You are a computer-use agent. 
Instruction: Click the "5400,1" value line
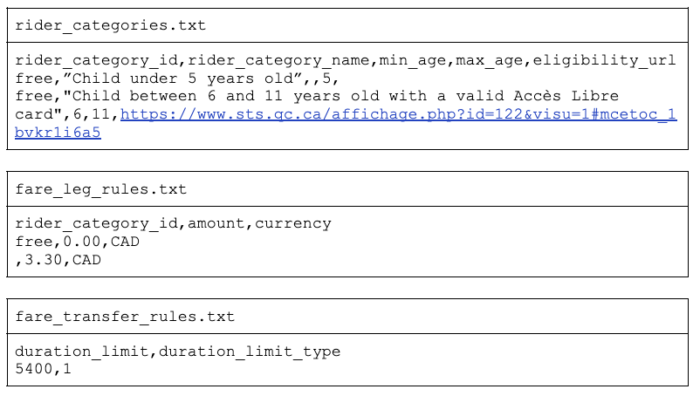pos(43,369)
